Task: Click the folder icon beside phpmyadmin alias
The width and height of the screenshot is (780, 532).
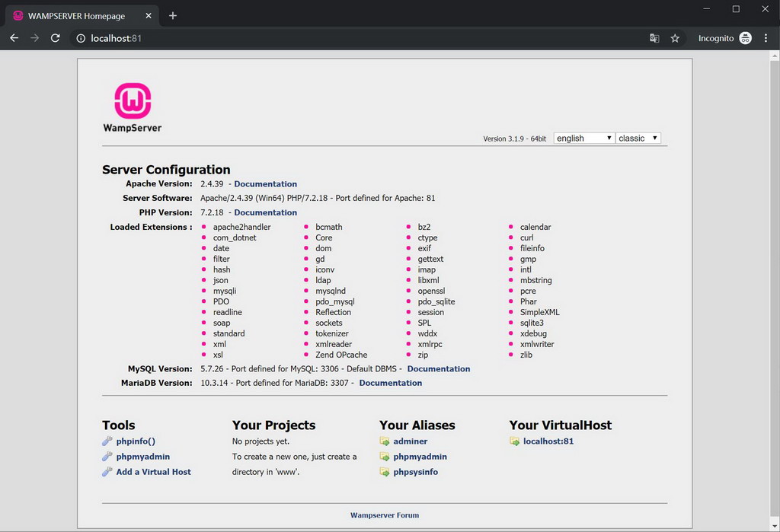Action: tap(385, 457)
